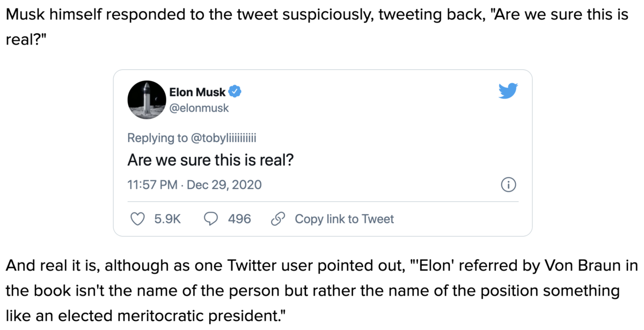This screenshot has height=330, width=644.
Task: Click 'Copy link to Tweet'
Action: pyautogui.click(x=345, y=219)
